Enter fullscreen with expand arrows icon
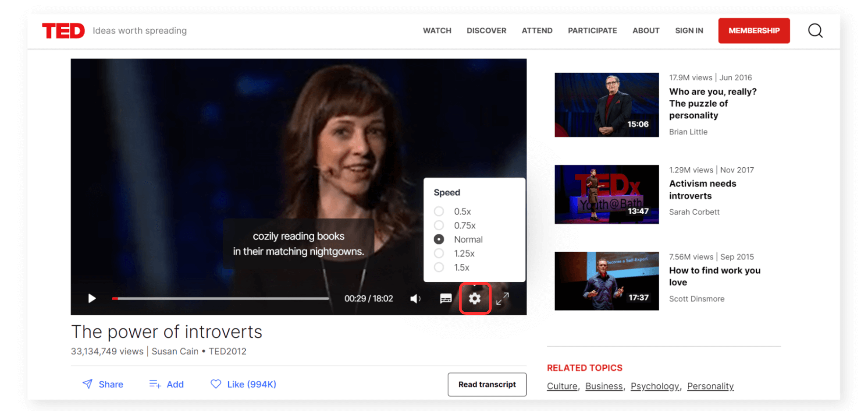This screenshot has width=868, height=416. pyautogui.click(x=502, y=299)
